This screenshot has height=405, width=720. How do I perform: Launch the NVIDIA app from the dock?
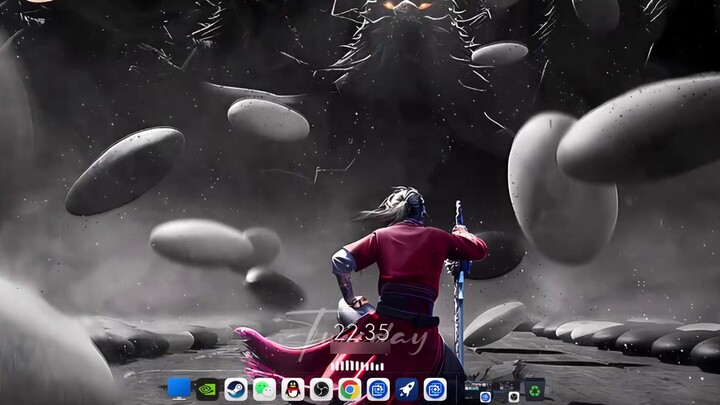(x=207, y=389)
